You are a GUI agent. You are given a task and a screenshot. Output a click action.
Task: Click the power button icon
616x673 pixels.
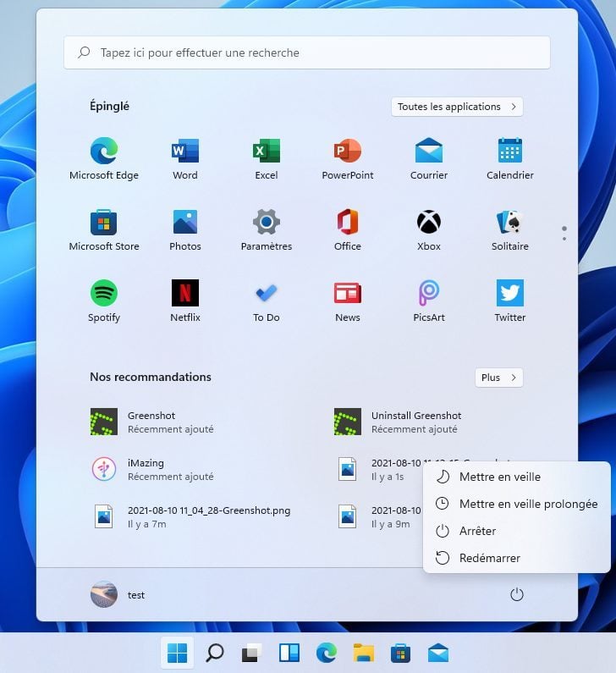point(516,595)
